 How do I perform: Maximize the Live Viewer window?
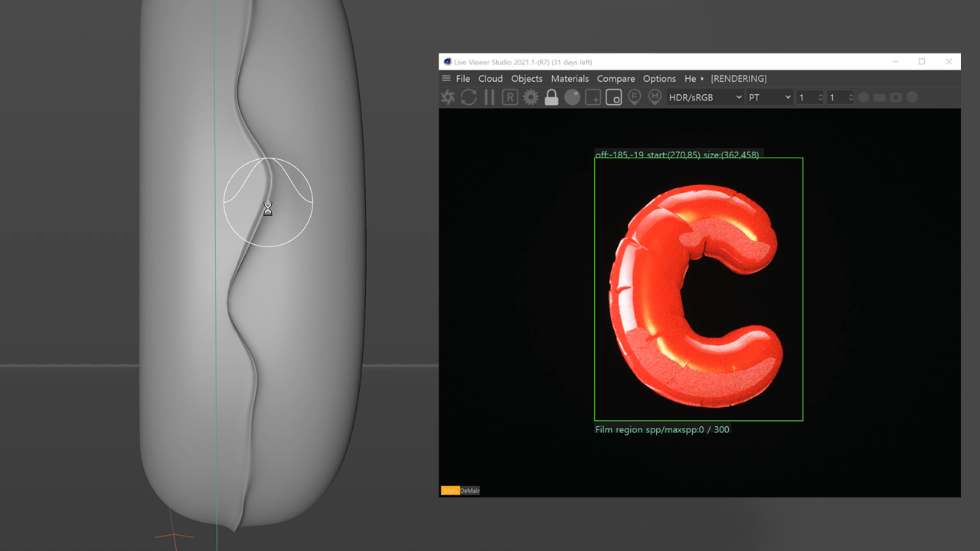922,62
